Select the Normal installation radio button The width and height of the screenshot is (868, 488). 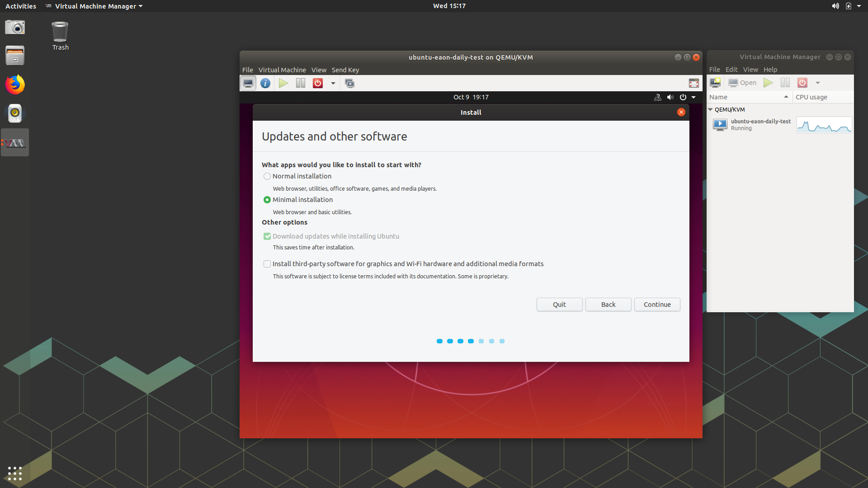pyautogui.click(x=267, y=176)
